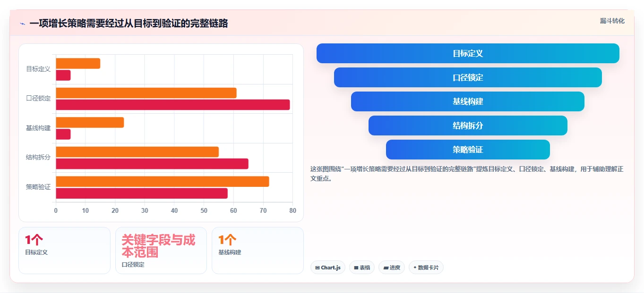Click the orange bar for 目标定义
The width and height of the screenshot is (644, 293).
tap(78, 63)
